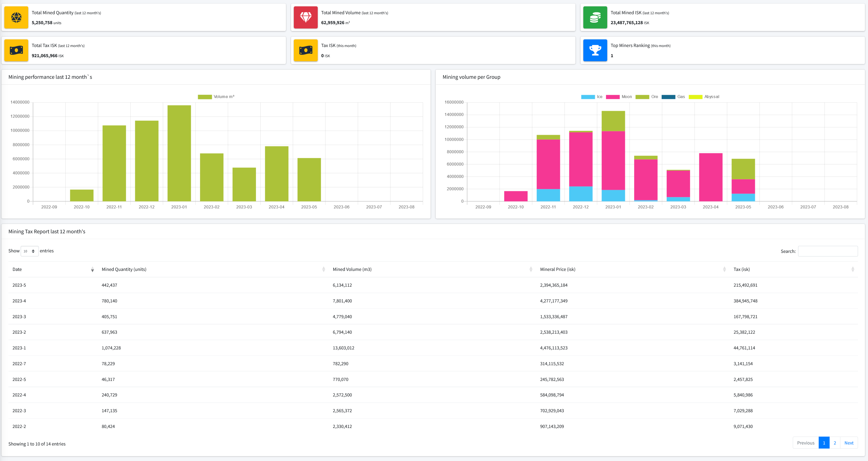Click mined quantity value 78,229
This screenshot has height=461, width=868.
(108, 364)
